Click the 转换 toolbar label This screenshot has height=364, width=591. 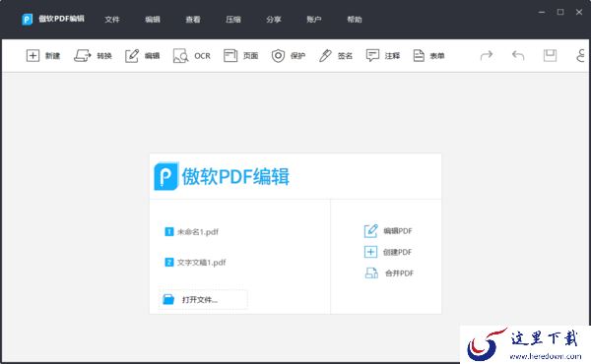[x=104, y=56]
